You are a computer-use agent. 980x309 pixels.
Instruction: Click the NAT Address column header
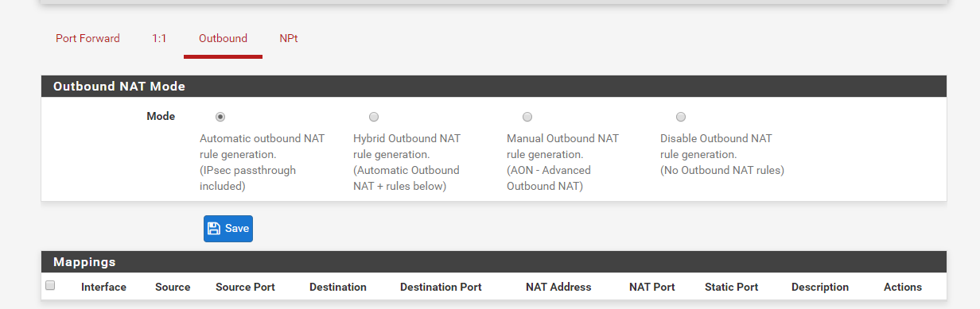coord(558,287)
